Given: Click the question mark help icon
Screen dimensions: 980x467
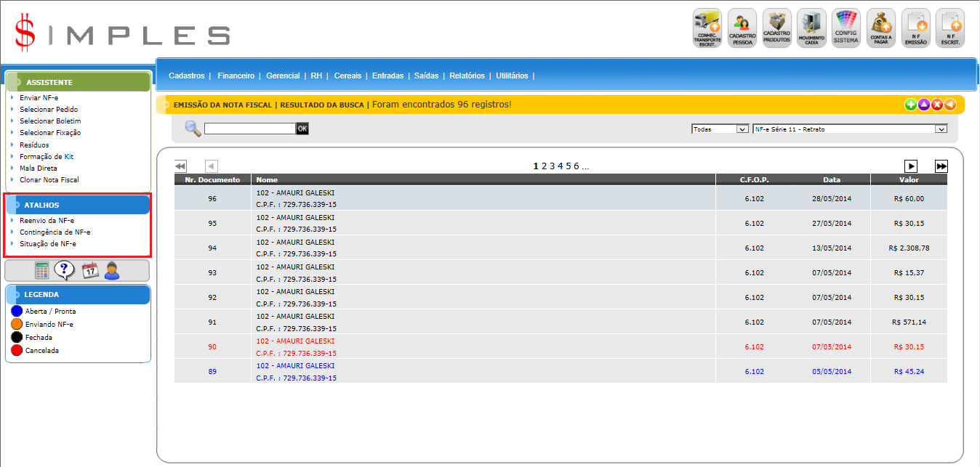Looking at the screenshot, I should coord(65,271).
